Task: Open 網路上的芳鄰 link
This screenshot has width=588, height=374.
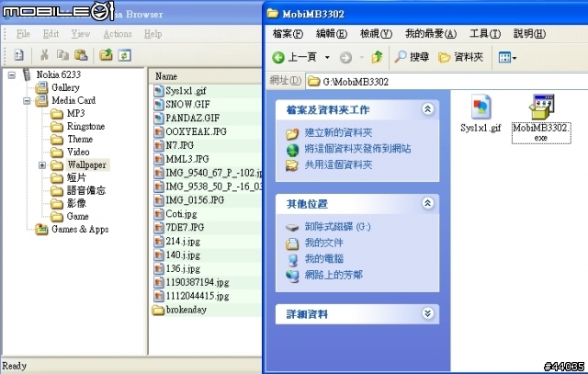Action: [x=334, y=275]
